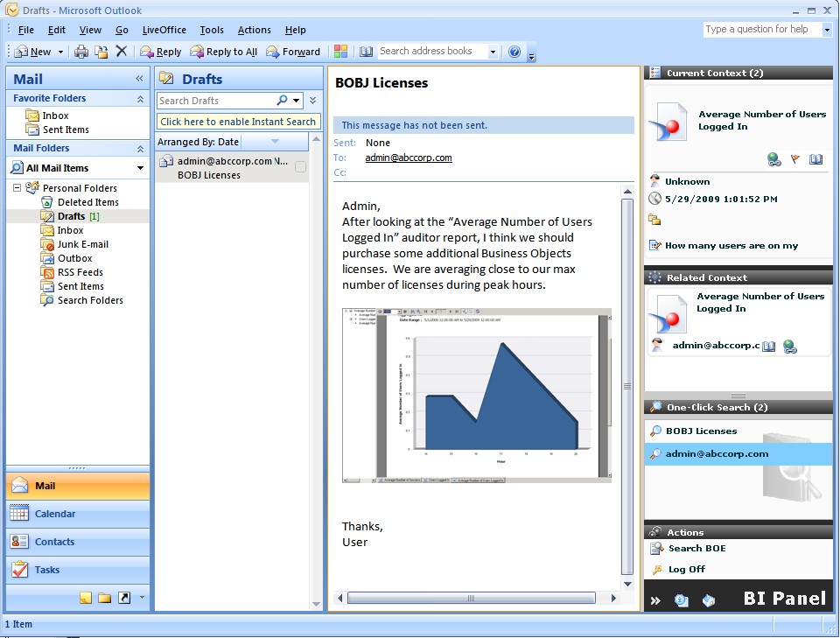Open the report document icon in Related Context
The width and height of the screenshot is (840, 638).
coord(668,314)
